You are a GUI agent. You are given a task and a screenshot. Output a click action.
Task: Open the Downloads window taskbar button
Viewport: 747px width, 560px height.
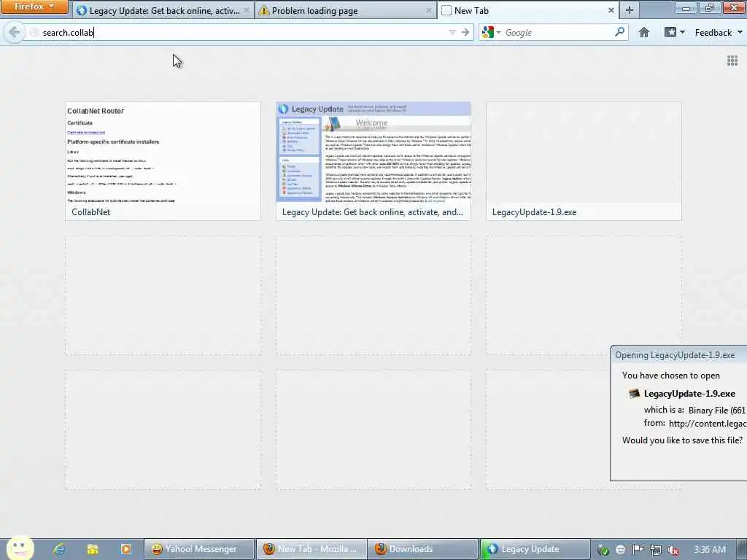(x=424, y=549)
